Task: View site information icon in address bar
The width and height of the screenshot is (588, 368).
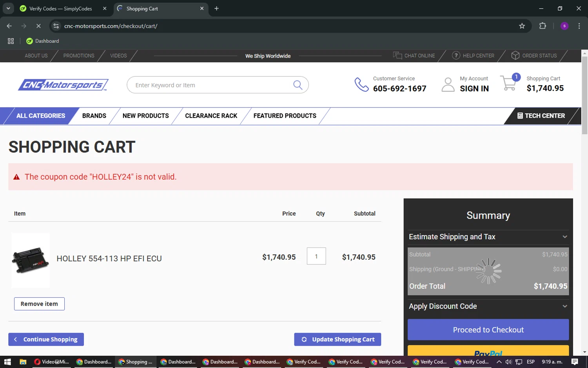Action: click(x=56, y=26)
